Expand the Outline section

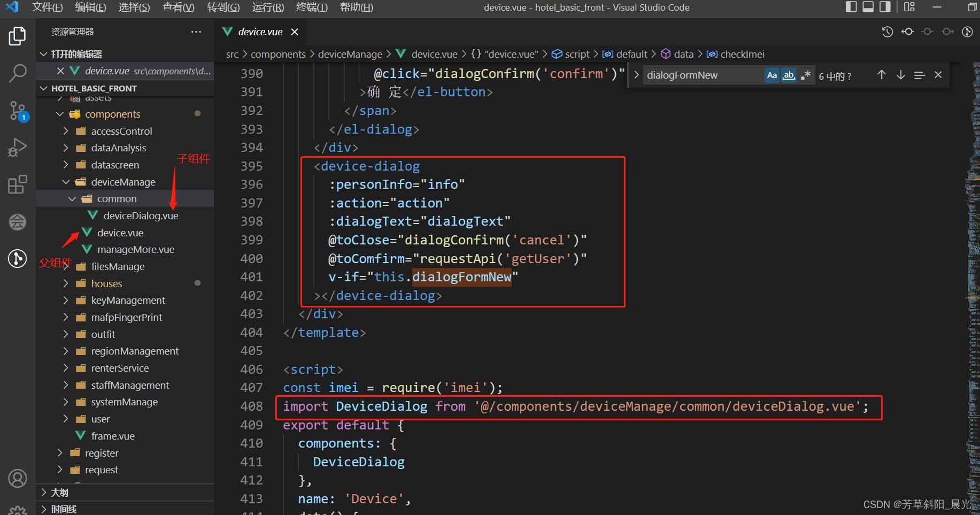coord(44,493)
